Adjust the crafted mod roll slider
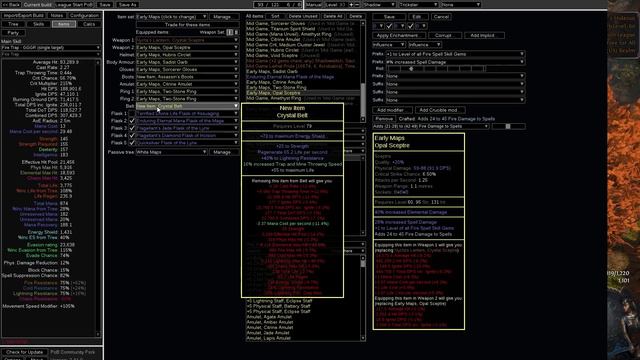This screenshot has height=360, width=640. pyautogui.click(x=508, y=127)
